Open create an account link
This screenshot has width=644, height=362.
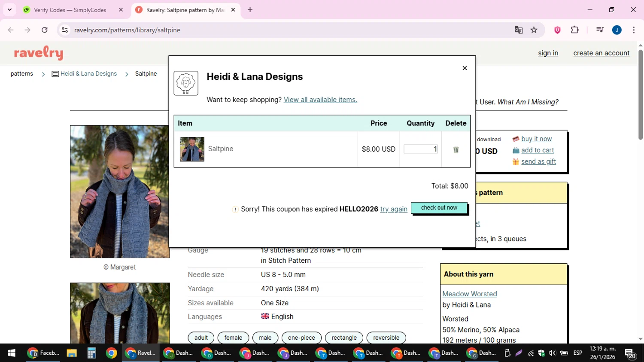[x=601, y=53]
